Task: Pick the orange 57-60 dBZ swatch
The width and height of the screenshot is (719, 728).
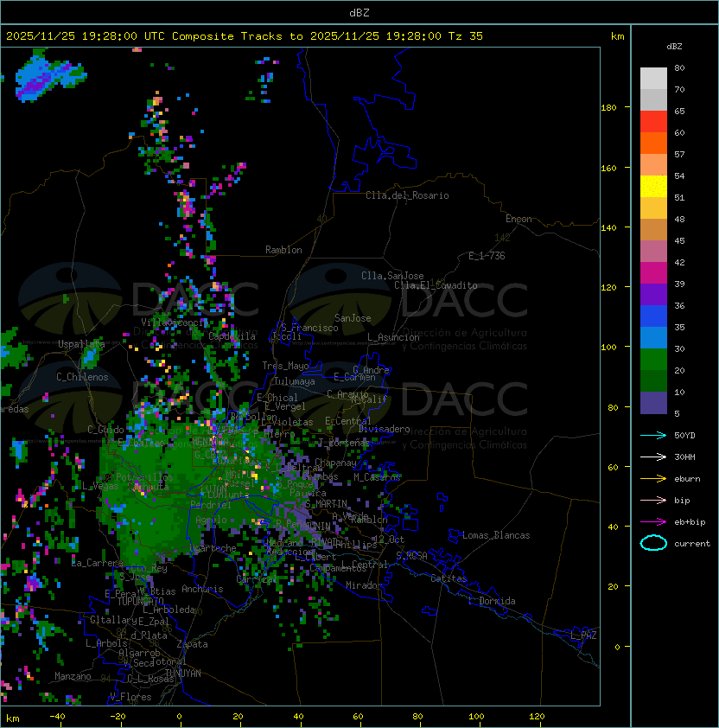Action: [x=653, y=143]
